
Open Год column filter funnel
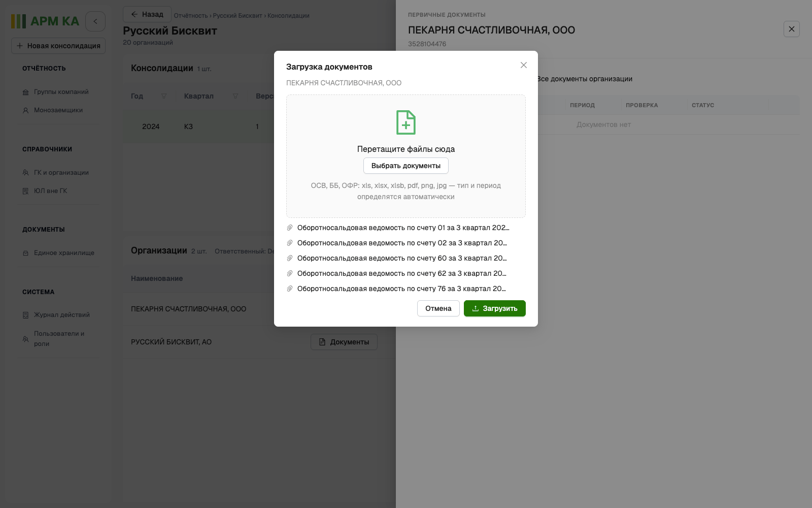click(x=164, y=96)
